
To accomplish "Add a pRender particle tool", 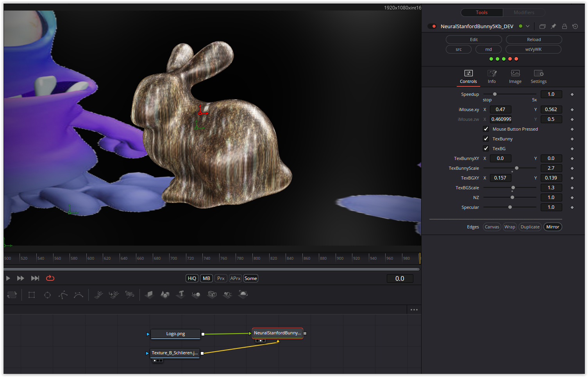I will pos(130,295).
